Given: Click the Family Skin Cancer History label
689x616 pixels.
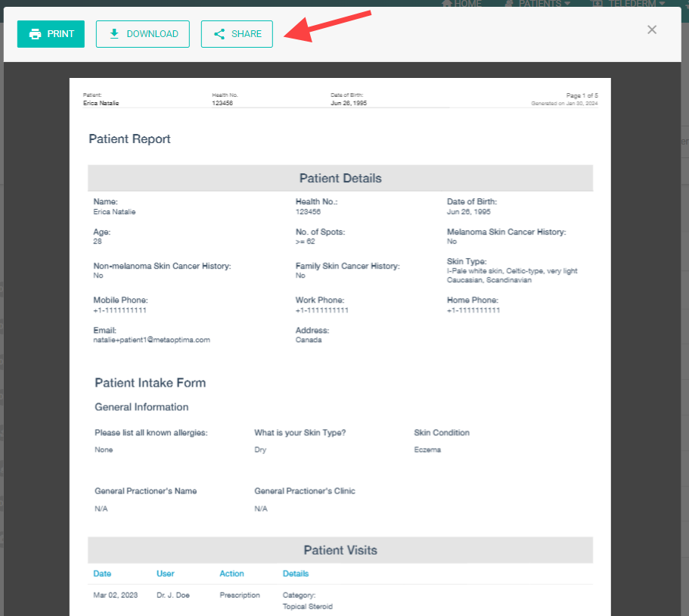Looking at the screenshot, I should [x=348, y=266].
